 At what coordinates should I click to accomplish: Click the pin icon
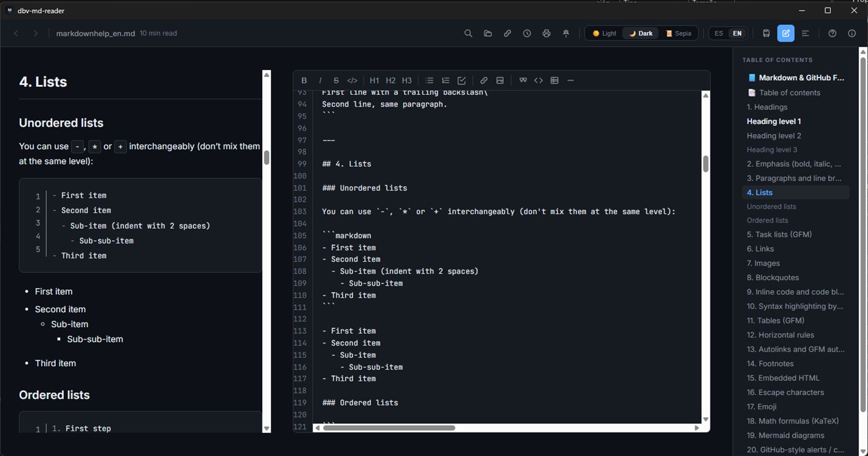pyautogui.click(x=566, y=34)
